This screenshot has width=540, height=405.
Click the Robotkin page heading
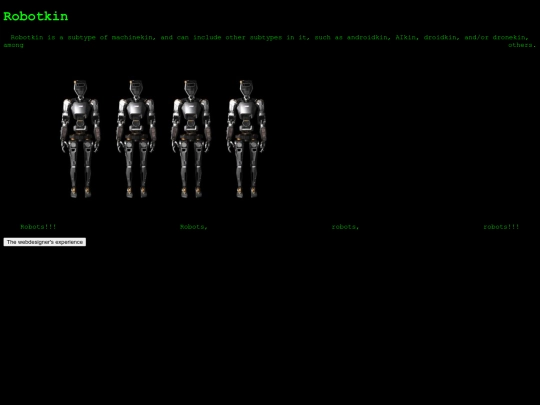36,17
